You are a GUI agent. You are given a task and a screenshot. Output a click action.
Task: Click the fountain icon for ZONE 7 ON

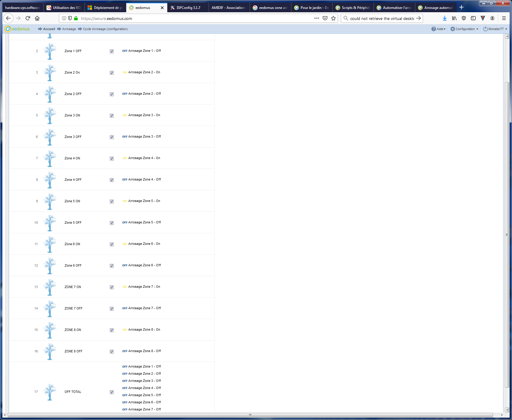click(50, 287)
